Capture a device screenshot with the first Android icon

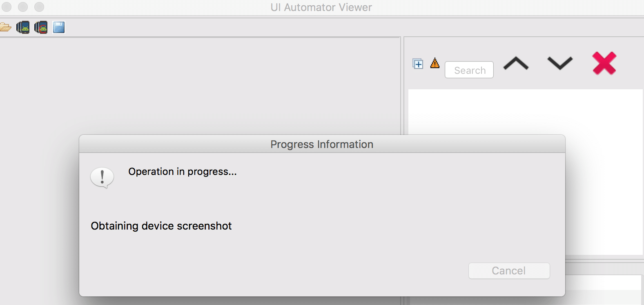coord(23,27)
